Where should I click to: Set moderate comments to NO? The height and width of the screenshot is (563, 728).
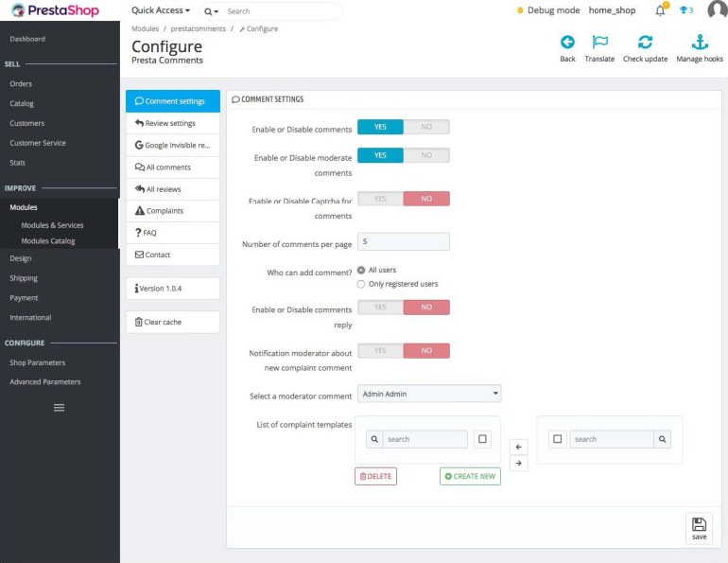point(426,155)
